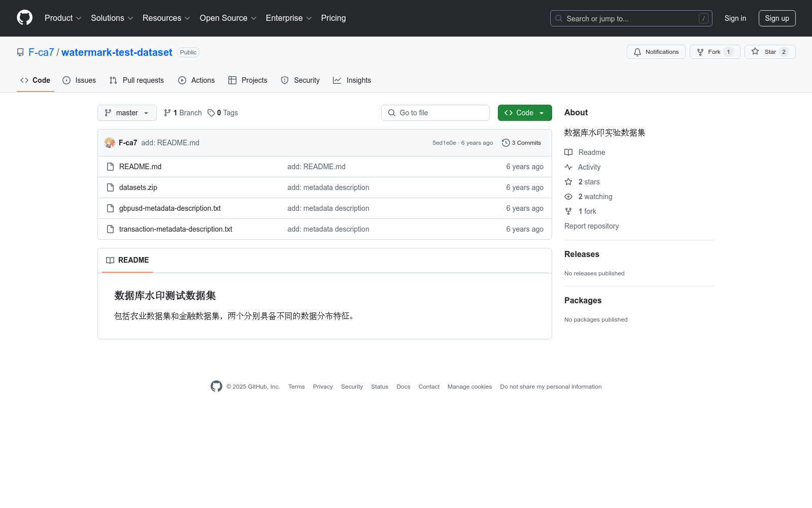This screenshot has height=508, width=812.
Task: Click the footer GitHub logo icon
Action: pyautogui.click(x=216, y=387)
